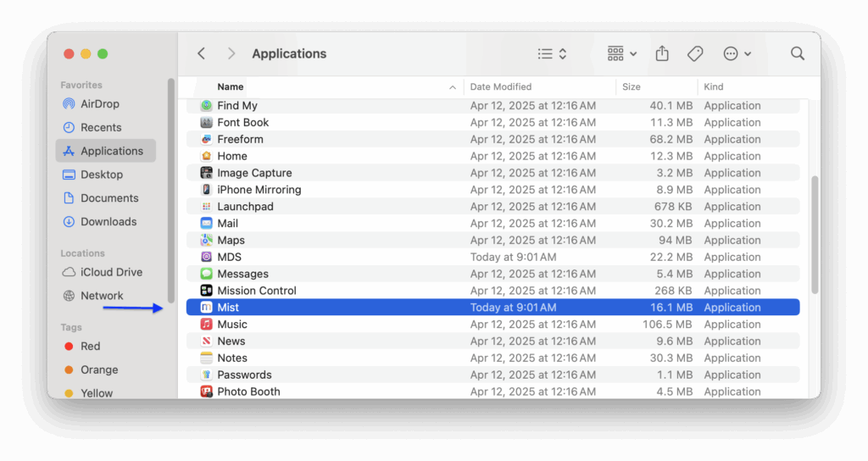Screen dimensions: 868x461
Task: Click the sidebar vertical scrollbar
Action: click(x=171, y=191)
